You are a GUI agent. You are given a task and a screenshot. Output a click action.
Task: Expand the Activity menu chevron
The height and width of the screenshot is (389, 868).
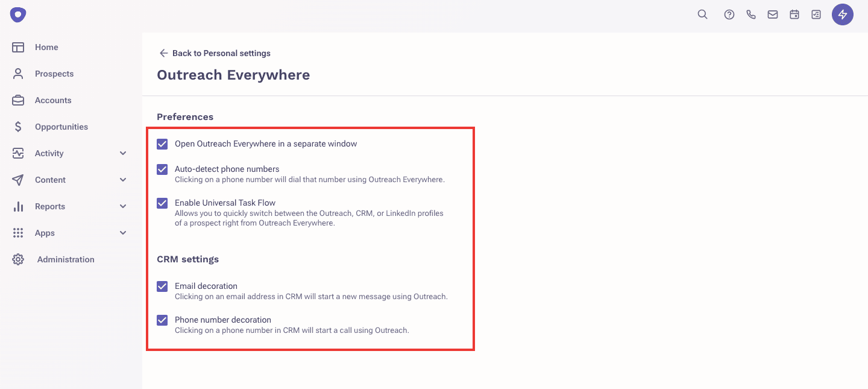coord(123,153)
